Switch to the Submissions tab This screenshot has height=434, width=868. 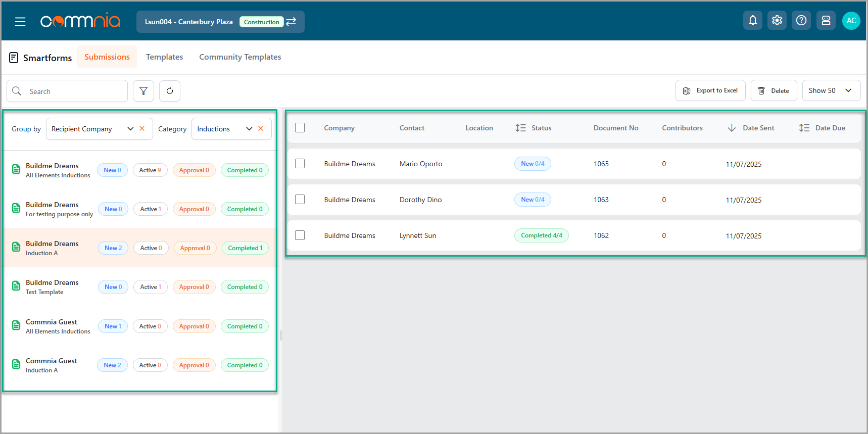[107, 57]
